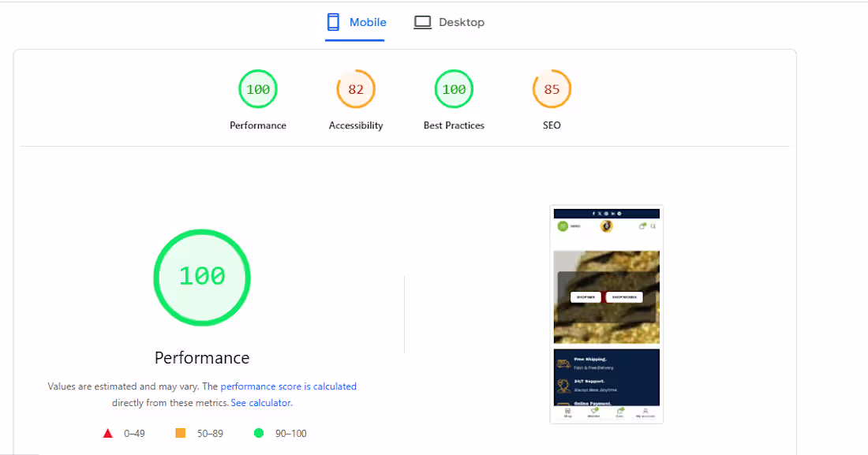
Task: Click the phone screenshot thumbnail
Action: (606, 314)
